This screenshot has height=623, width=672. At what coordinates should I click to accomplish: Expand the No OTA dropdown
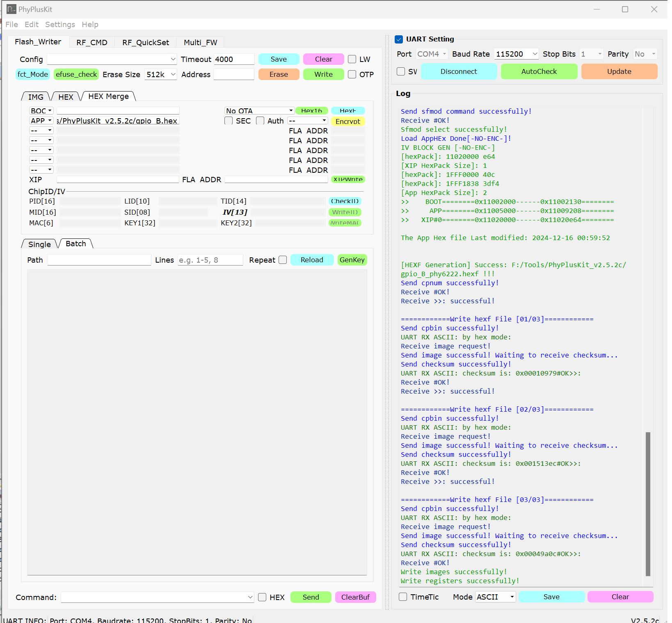pos(259,111)
